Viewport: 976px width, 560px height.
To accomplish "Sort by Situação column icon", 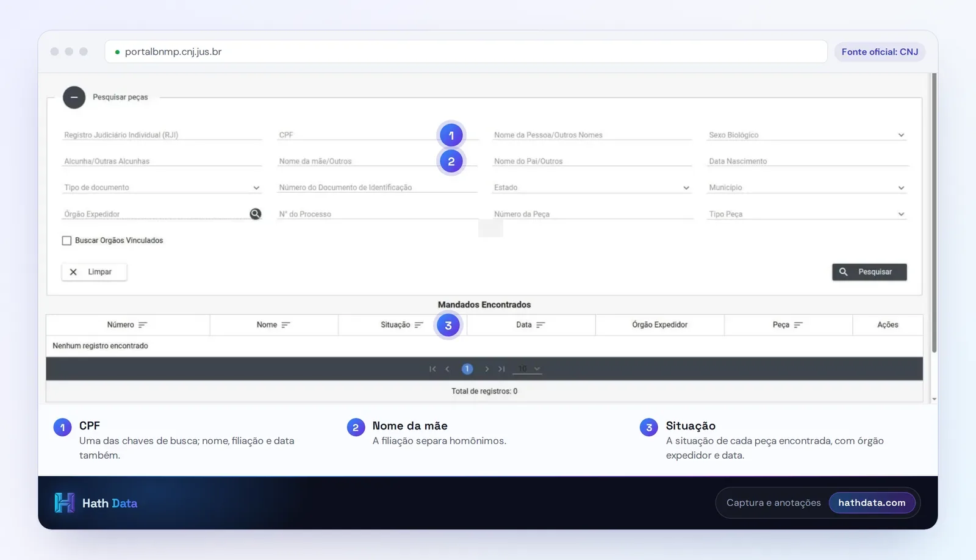I will [418, 325].
